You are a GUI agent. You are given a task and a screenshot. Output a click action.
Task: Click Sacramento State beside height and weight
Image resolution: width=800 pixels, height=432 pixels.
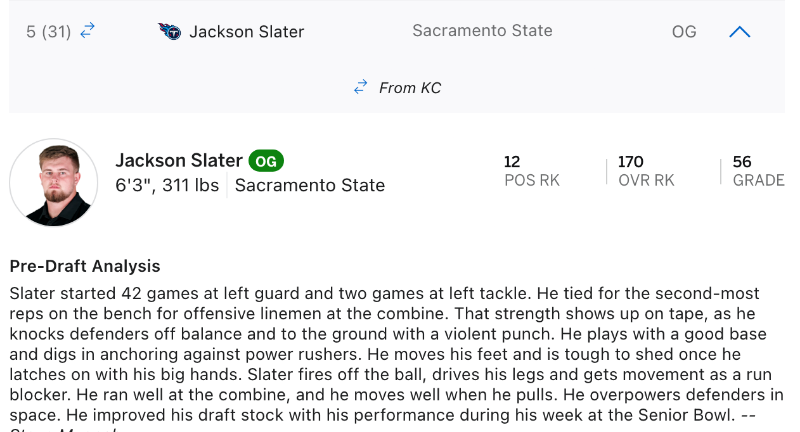pyautogui.click(x=310, y=185)
